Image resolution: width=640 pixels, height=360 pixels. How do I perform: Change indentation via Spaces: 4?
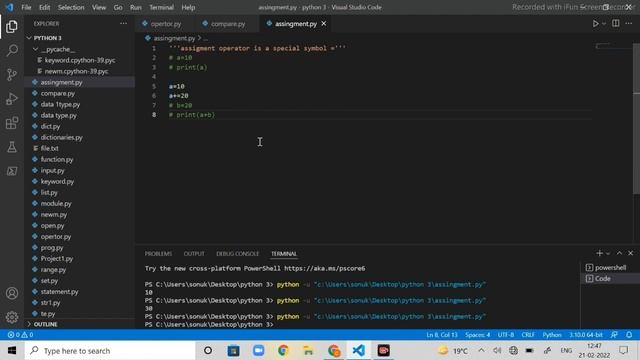[478, 335]
